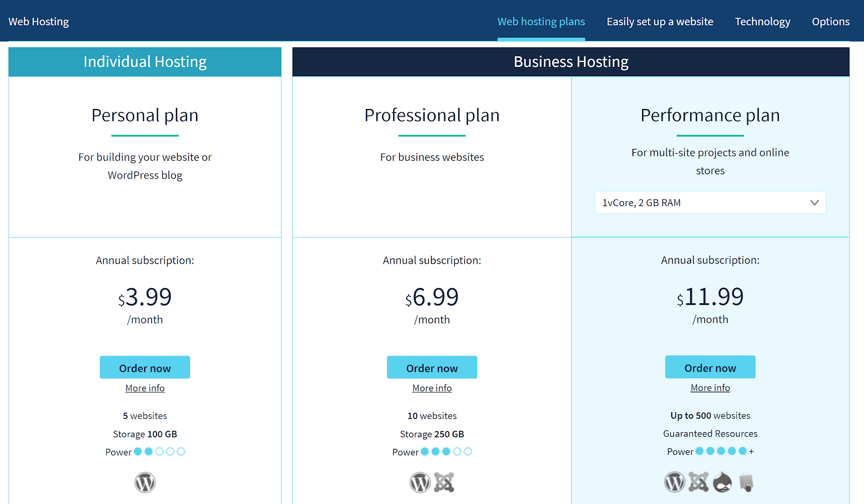
Task: Open the Technology menu
Action: click(x=762, y=21)
